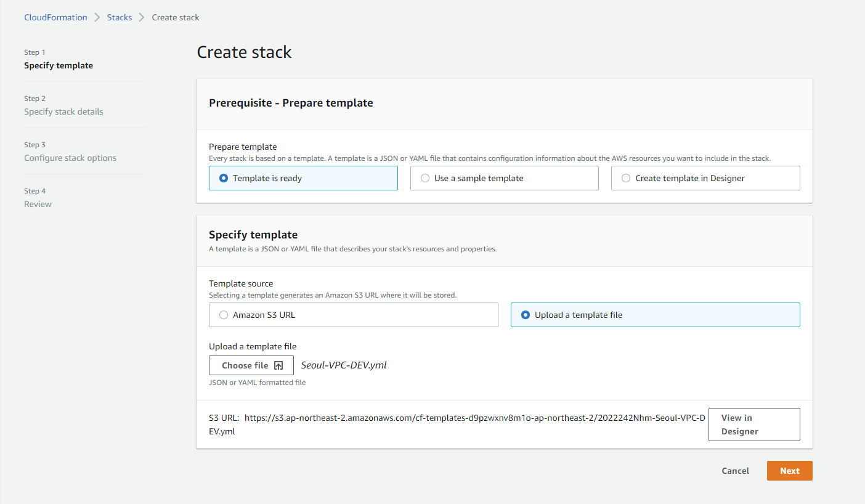
Task: Click the Create stack page heading
Action: 245,52
